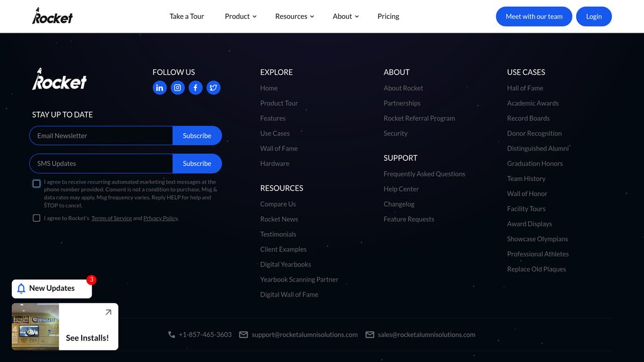The image size is (644, 362).
Task: Check the Terms of Service agreement checkbox
Action: click(x=36, y=218)
